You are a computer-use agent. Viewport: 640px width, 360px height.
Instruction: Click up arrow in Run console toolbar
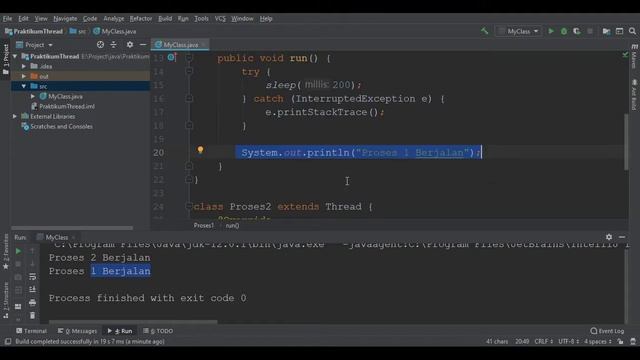tap(33, 251)
